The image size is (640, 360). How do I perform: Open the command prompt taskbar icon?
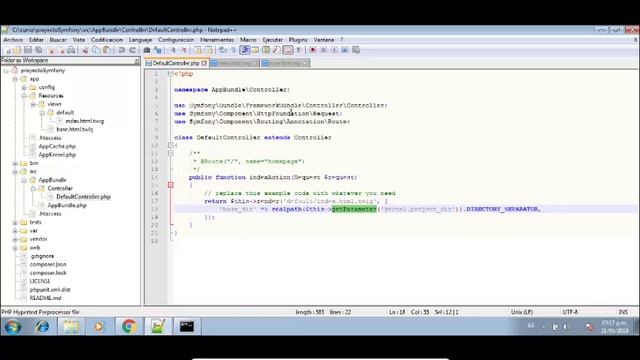coord(187,327)
